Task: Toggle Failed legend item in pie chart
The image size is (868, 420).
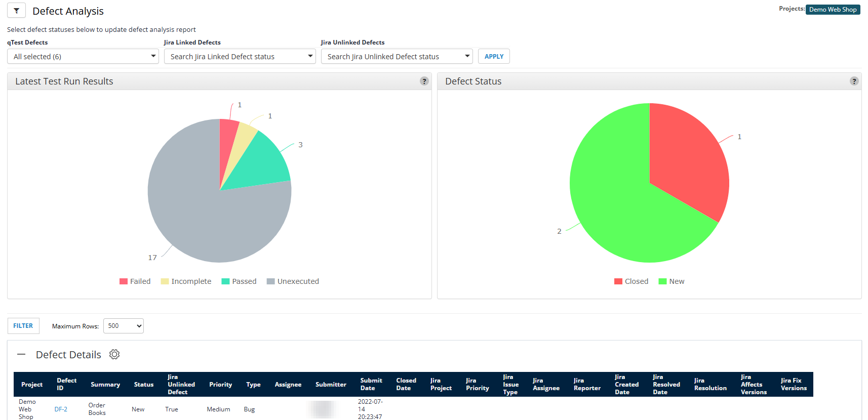Action: (x=135, y=281)
